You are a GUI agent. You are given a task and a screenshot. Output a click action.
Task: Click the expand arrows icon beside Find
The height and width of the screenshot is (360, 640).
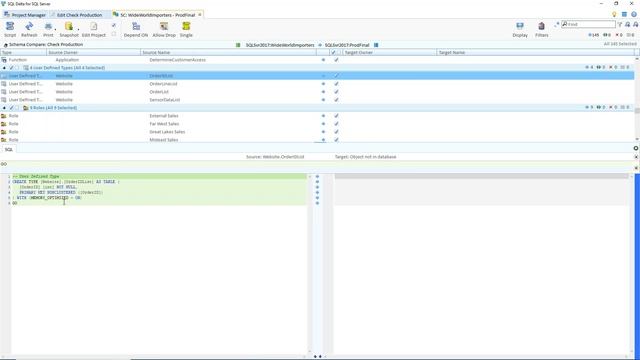tap(556, 24)
